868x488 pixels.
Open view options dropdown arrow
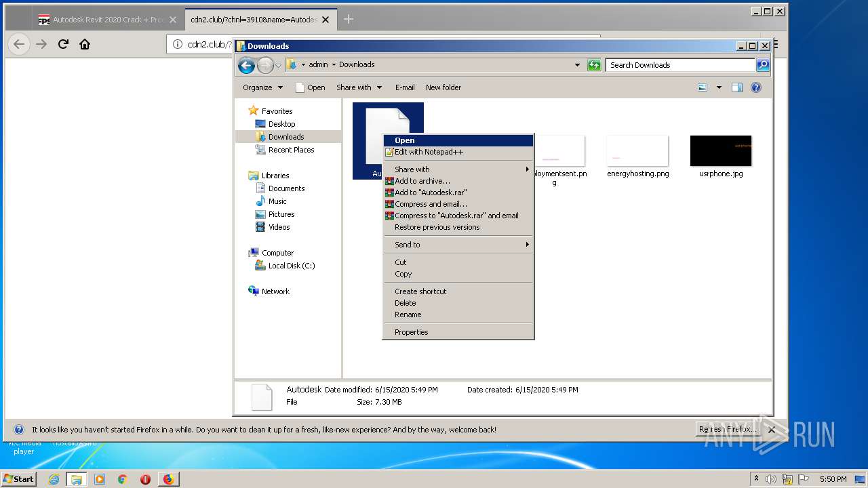point(719,87)
